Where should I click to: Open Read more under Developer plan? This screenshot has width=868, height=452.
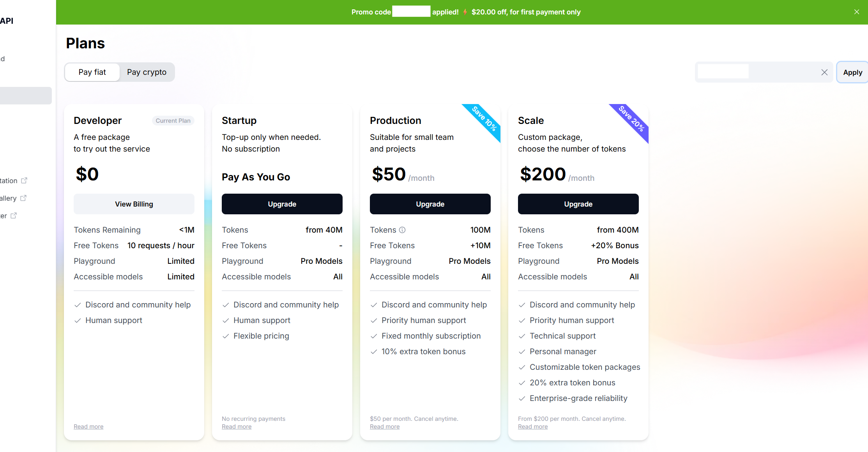coord(88,427)
